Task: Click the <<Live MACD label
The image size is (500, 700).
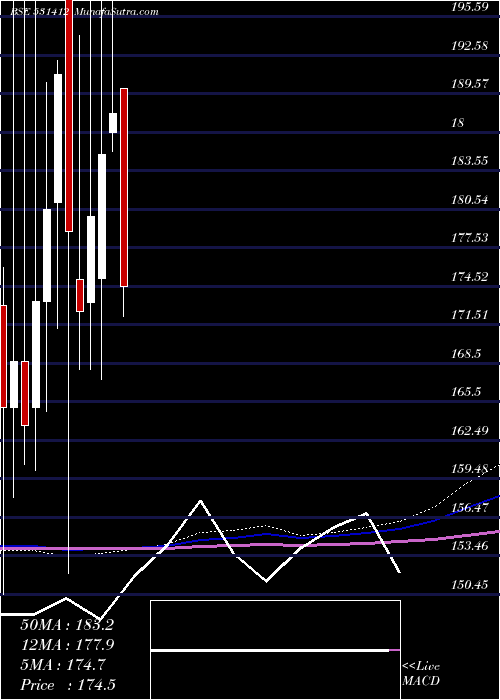Action: coord(421,674)
